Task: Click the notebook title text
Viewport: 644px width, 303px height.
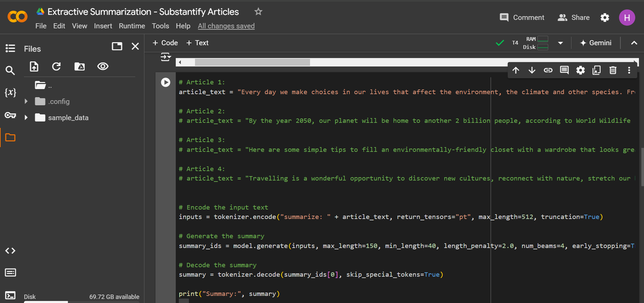Action: pos(143,12)
